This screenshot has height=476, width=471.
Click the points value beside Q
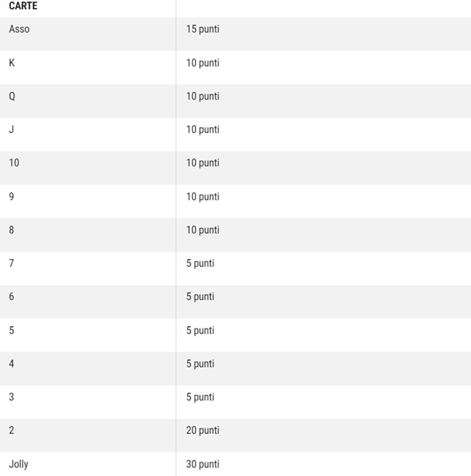pyautogui.click(x=203, y=96)
